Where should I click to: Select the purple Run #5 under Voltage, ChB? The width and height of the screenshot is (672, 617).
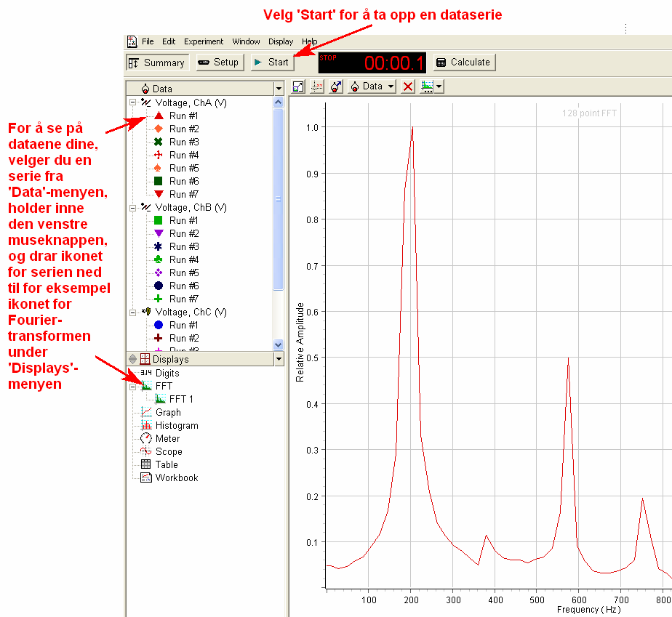pos(177,273)
